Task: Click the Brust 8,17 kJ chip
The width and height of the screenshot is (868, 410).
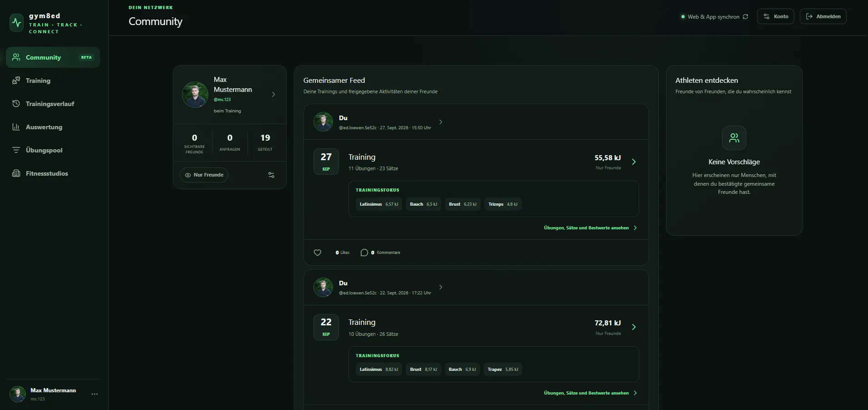Action: click(424, 370)
